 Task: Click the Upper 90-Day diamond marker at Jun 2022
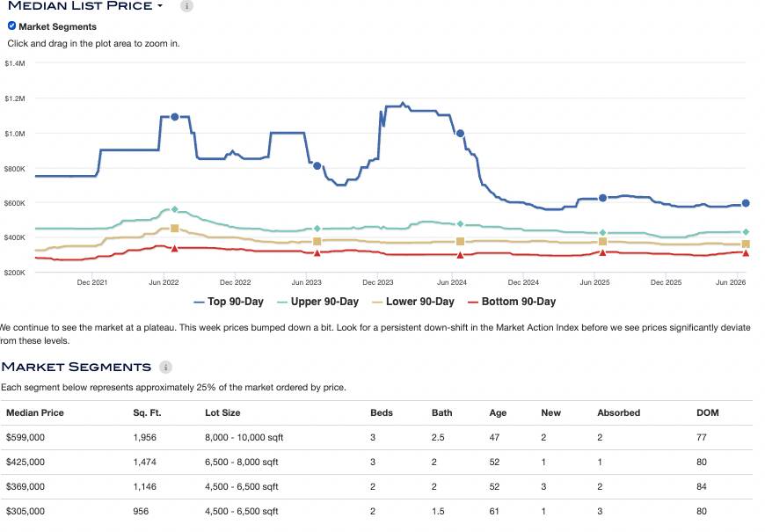pyautogui.click(x=175, y=209)
